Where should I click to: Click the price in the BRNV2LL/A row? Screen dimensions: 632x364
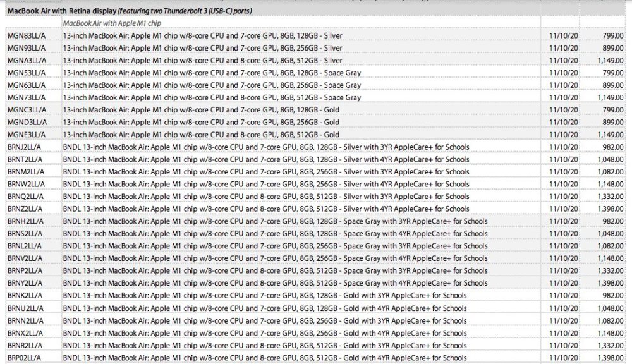pyautogui.click(x=608, y=258)
